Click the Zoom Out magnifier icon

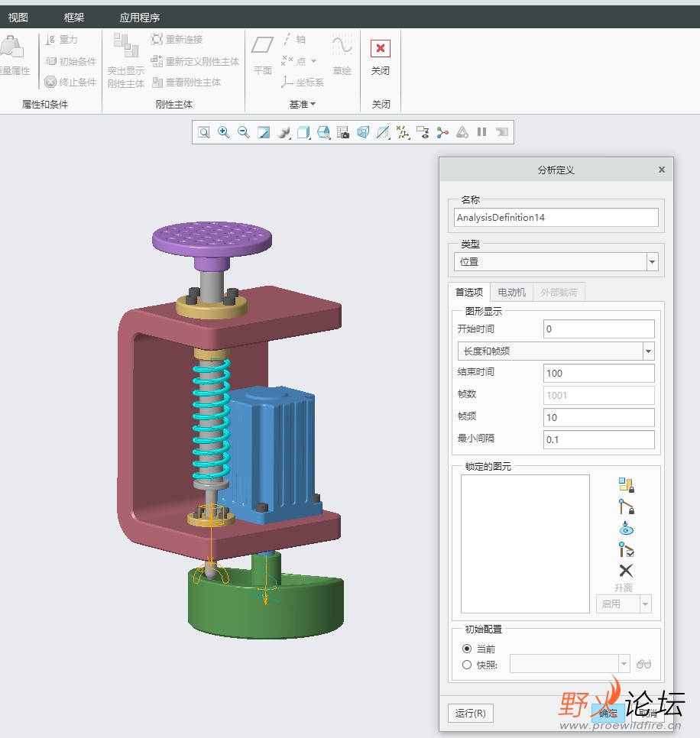[244, 132]
